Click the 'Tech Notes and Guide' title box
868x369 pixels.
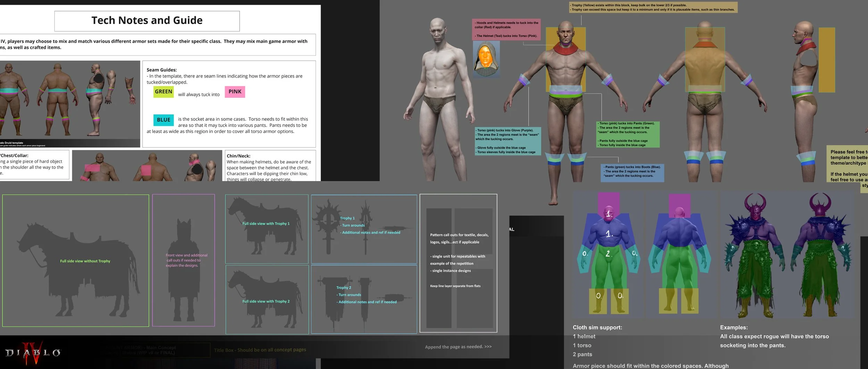point(147,21)
